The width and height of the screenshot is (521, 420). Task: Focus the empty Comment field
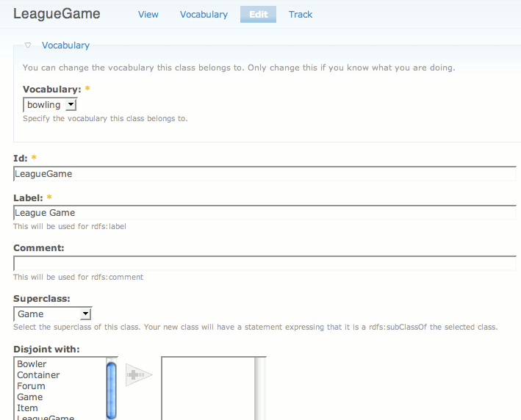(265, 264)
